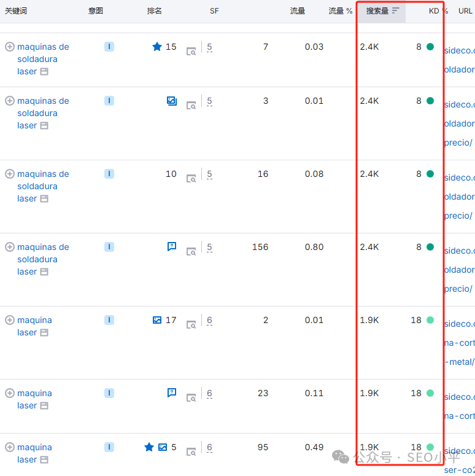Click image icon beside rank 17
475x476 pixels.
point(157,320)
